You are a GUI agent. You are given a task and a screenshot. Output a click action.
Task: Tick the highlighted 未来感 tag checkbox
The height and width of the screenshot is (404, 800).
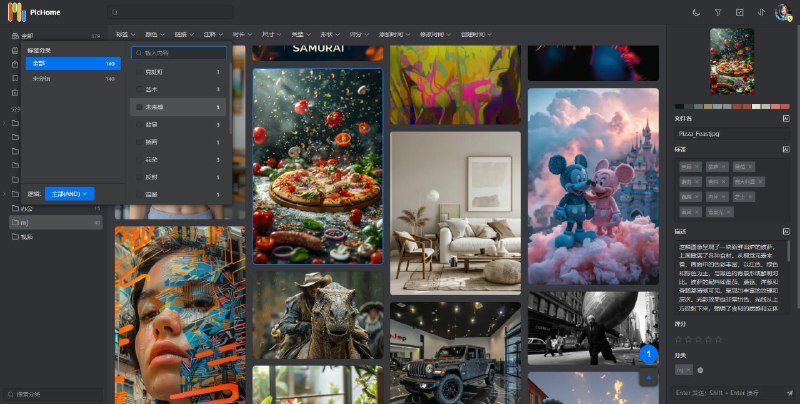tap(138, 106)
